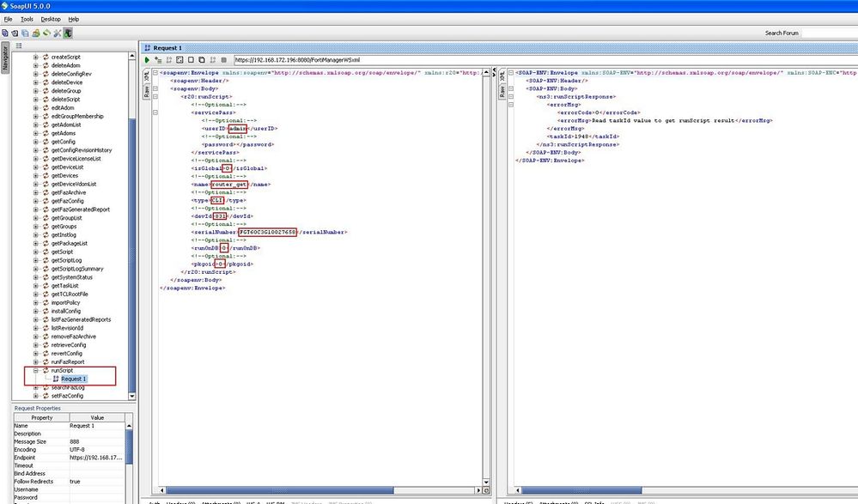Select Request 1 in the navigator tree
The image size is (858, 504).
coord(73,379)
